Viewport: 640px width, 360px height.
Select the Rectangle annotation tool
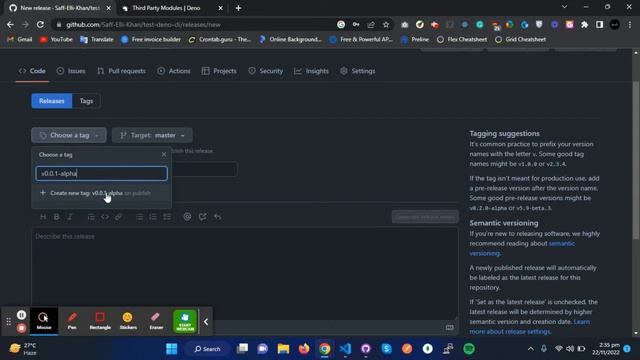point(100,321)
